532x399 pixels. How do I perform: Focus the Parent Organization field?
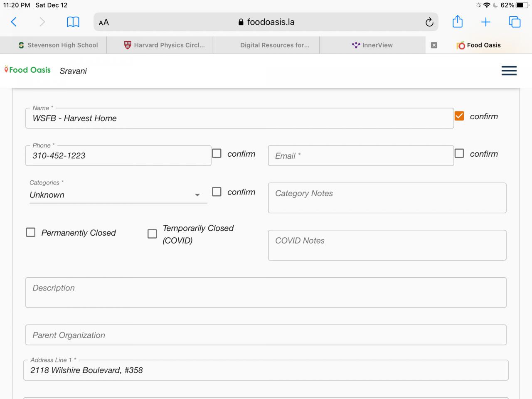click(x=266, y=335)
